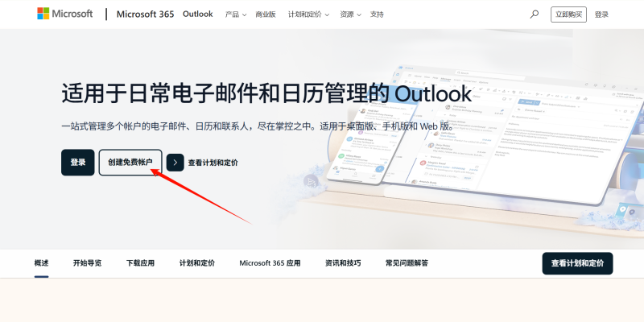Open search with the magnifying glass icon
This screenshot has width=644, height=322.
pyautogui.click(x=535, y=14)
